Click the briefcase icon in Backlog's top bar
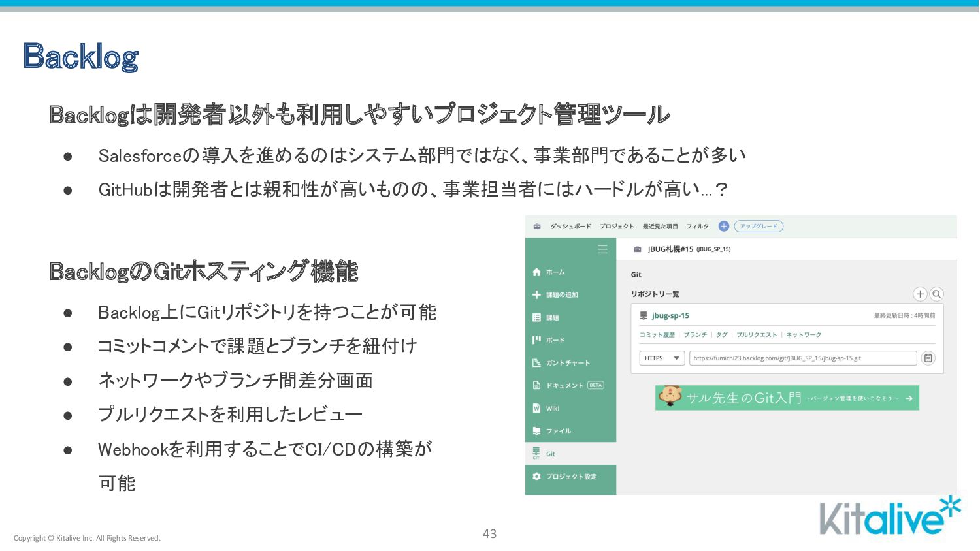Viewport: 980px width, 551px height. coord(537,227)
